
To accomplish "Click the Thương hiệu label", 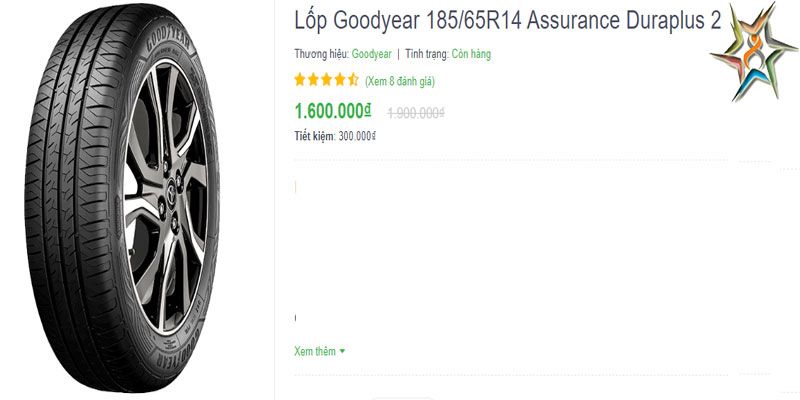I will pyautogui.click(x=321, y=54).
